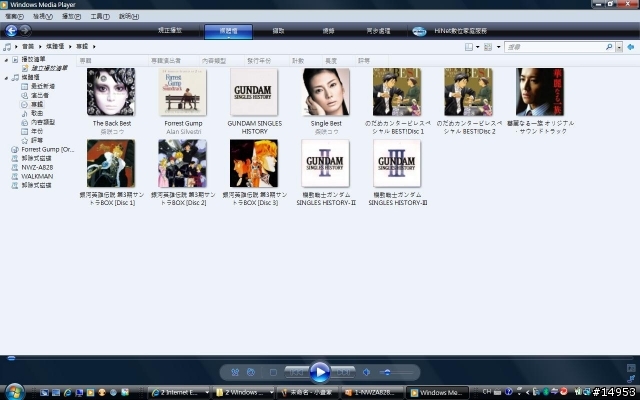
Task: Click the Windows Start orb
Action: tap(15, 392)
